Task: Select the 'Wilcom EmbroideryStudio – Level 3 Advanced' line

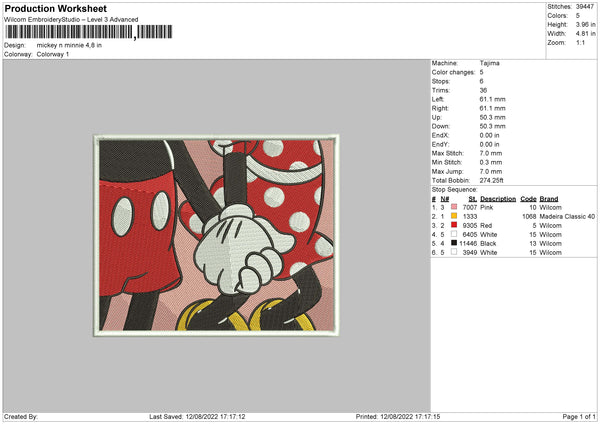Action: (x=71, y=20)
